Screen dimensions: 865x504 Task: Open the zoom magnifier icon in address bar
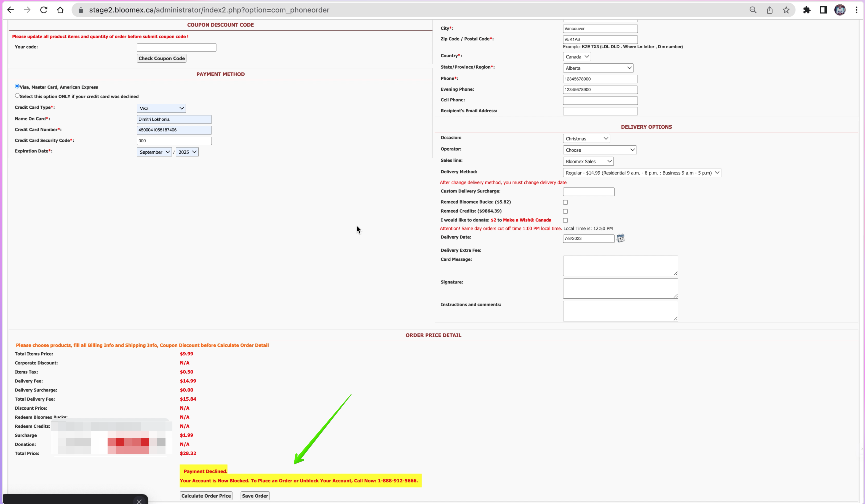[753, 10]
